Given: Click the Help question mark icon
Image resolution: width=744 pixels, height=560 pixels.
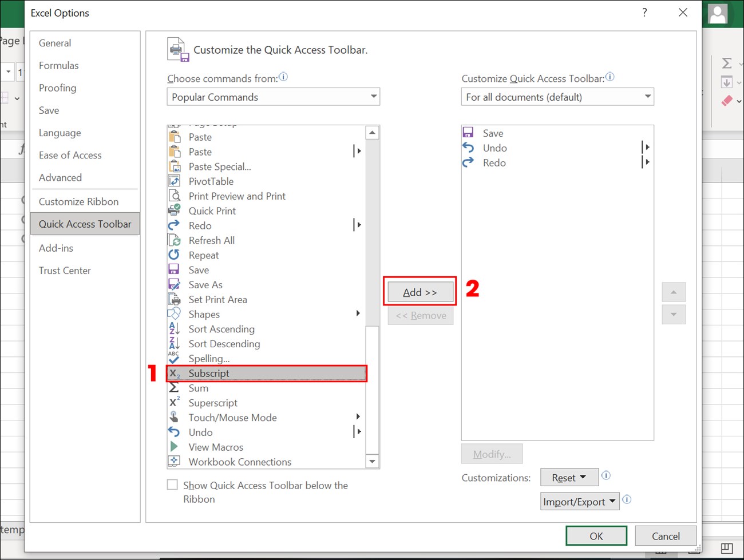Looking at the screenshot, I should [645, 13].
